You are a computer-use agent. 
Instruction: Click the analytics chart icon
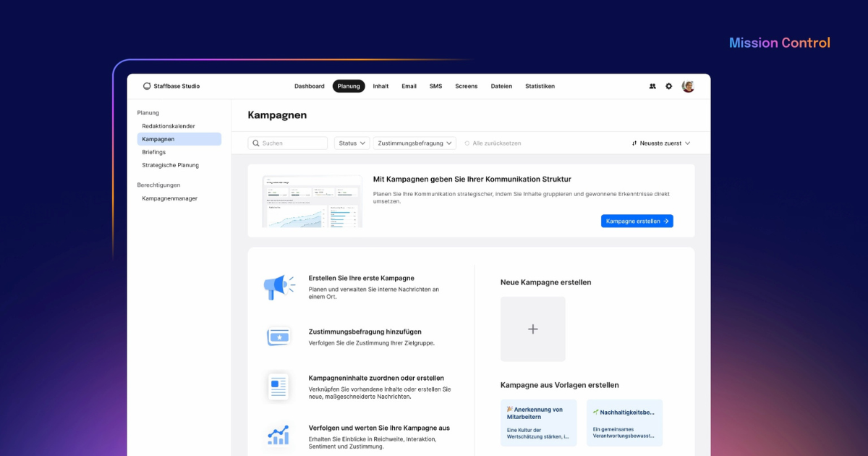pos(278,435)
